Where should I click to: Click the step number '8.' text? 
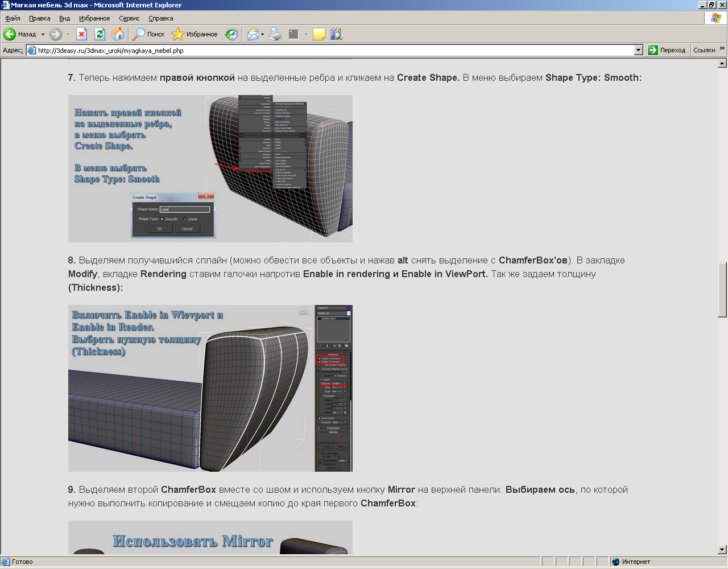[x=72, y=261]
